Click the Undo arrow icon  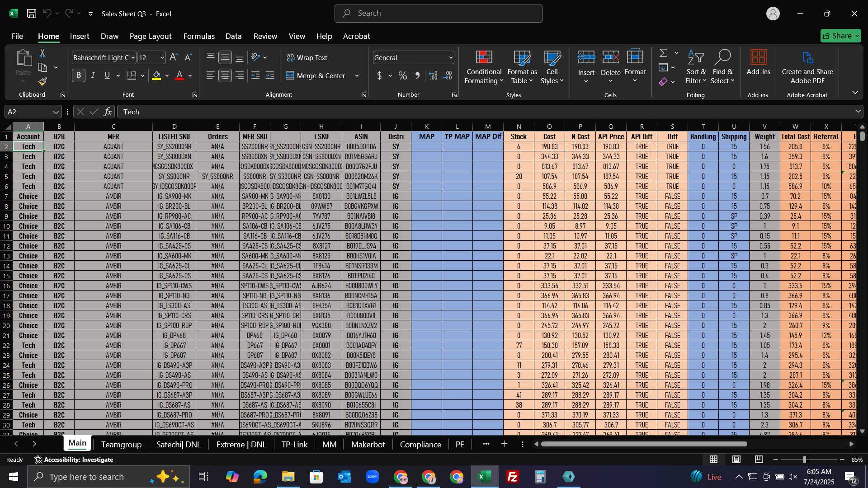pyautogui.click(x=47, y=14)
